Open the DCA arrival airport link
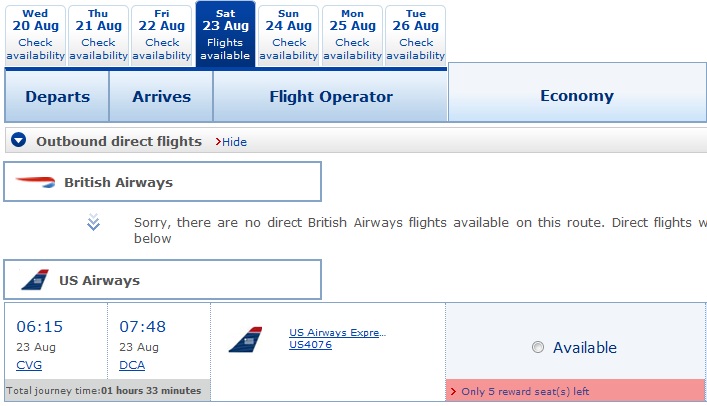 [x=132, y=365]
